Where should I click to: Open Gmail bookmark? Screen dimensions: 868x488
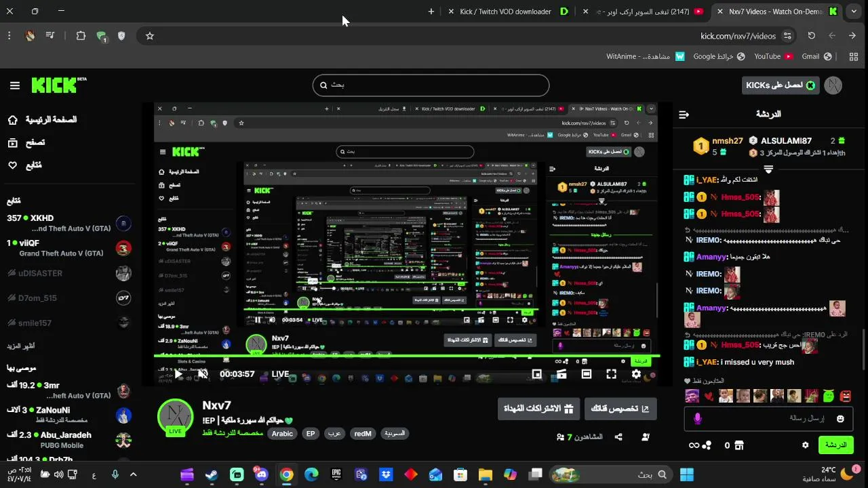pos(816,57)
